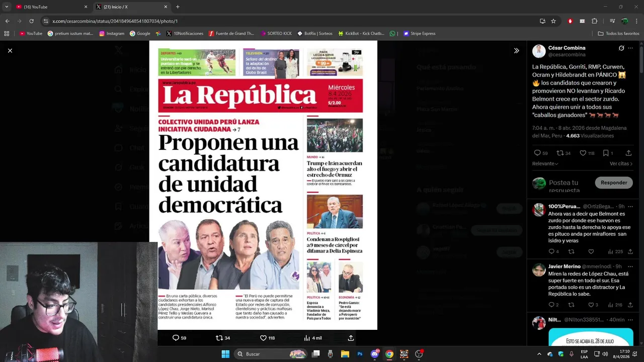Open Todos los favoritos folder
Viewport: 644px width, 362px height.
tap(618, 34)
